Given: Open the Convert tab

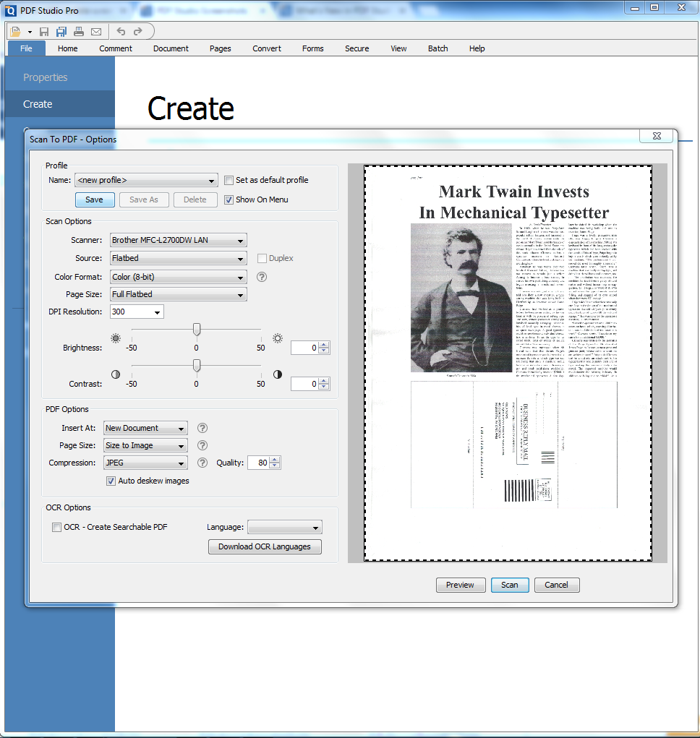Looking at the screenshot, I should click(267, 48).
